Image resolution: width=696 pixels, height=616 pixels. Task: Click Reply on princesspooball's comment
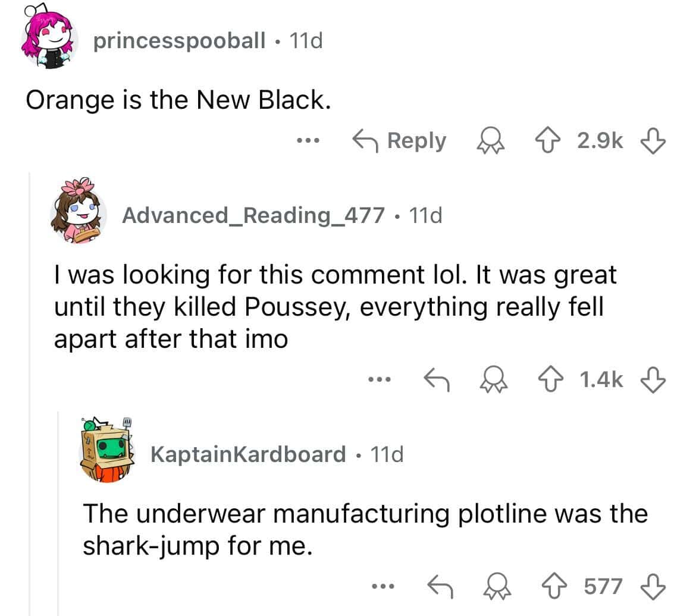[x=400, y=141]
